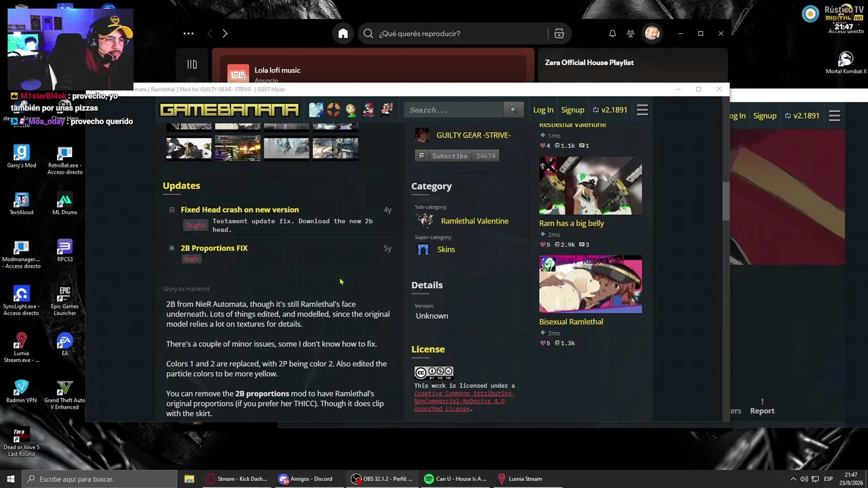Open Epic Games Launcher desktop icon

65,301
